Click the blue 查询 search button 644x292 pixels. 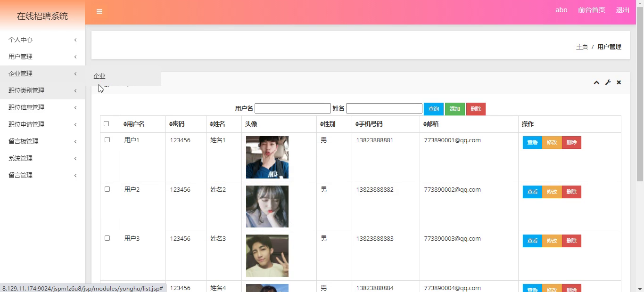[x=434, y=109]
